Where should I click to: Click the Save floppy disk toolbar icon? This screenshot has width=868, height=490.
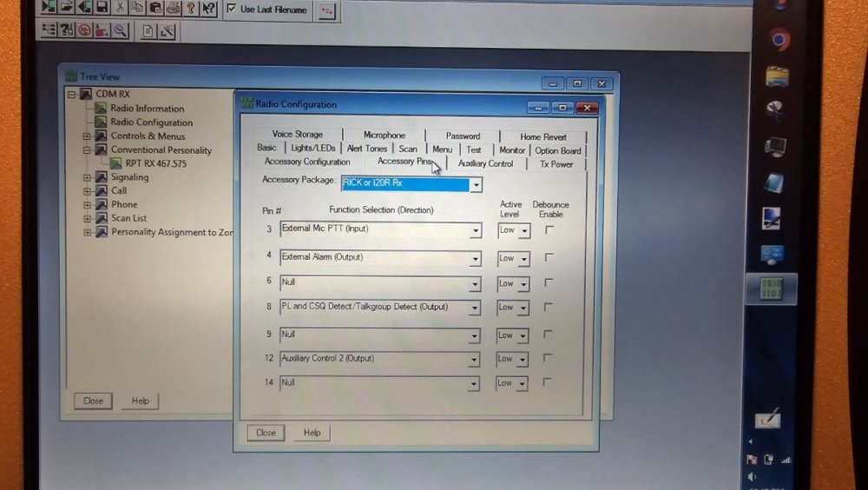pyautogui.click(x=102, y=8)
